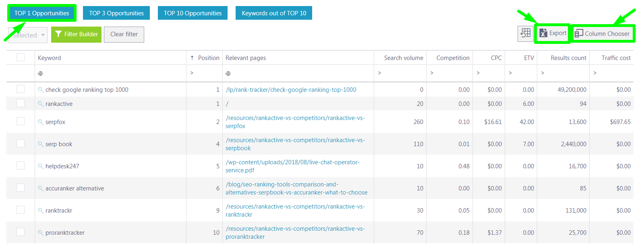This screenshot has width=644, height=244.
Task: Open the table layout grid icon button
Action: tap(526, 33)
